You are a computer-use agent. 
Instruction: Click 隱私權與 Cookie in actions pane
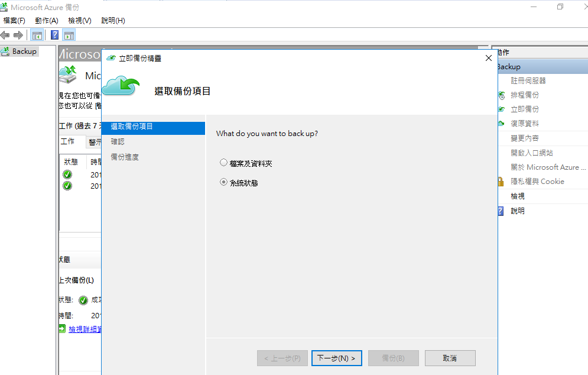pos(537,182)
